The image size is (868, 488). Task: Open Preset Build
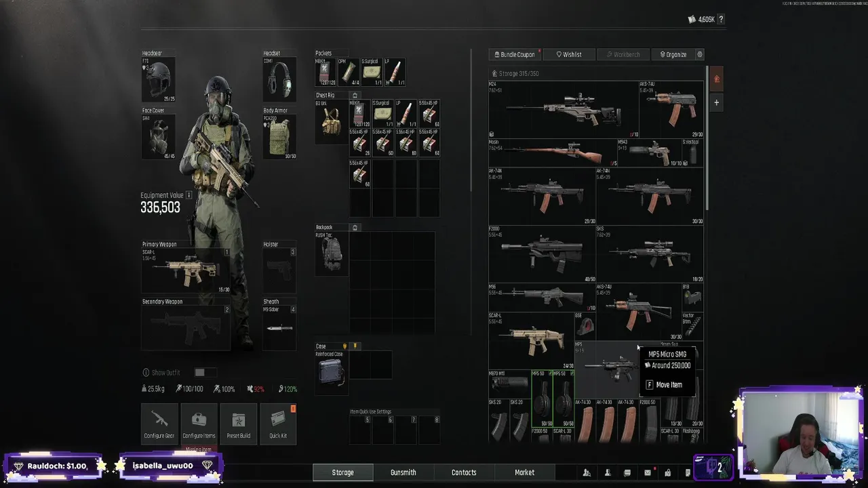238,423
